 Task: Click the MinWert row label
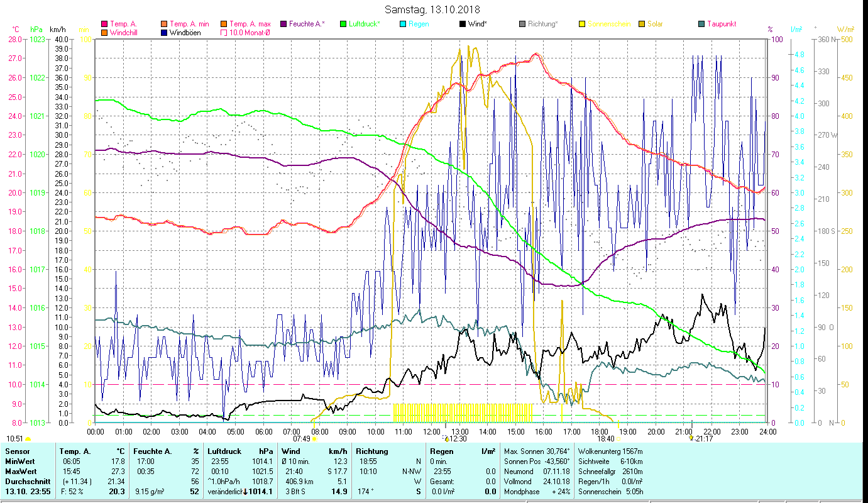click(x=19, y=462)
